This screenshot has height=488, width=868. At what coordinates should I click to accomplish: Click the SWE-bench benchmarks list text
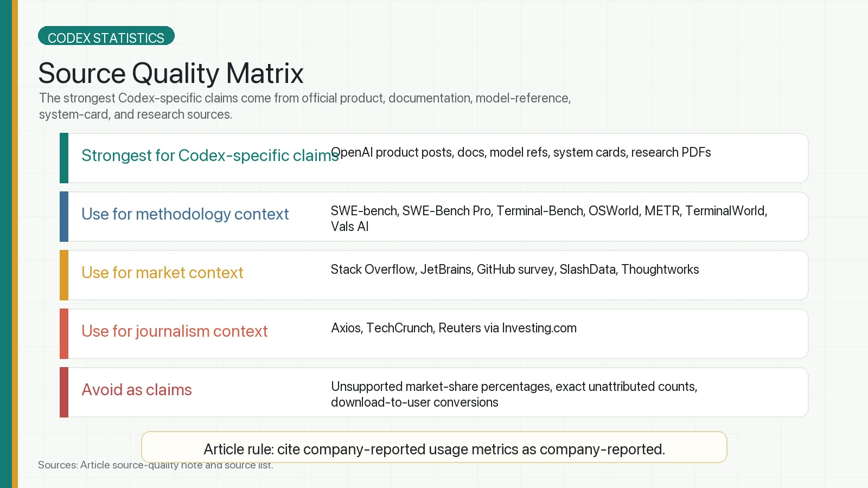[549, 219]
